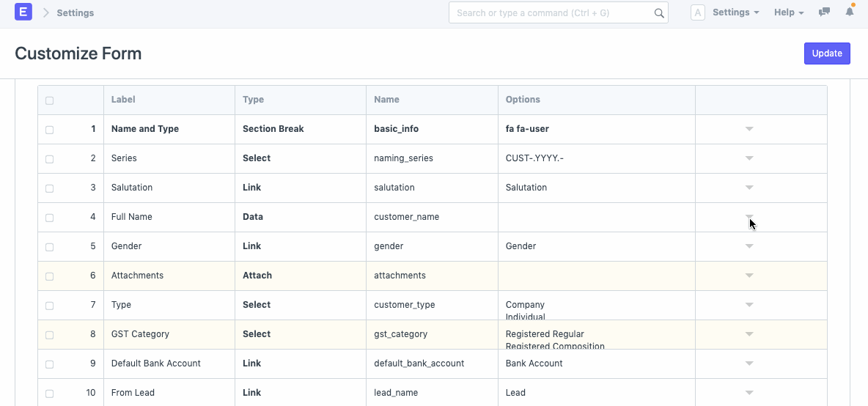Viewport: 868px width, 406px height.
Task: Check the Salutation row checkbox
Action: point(50,188)
